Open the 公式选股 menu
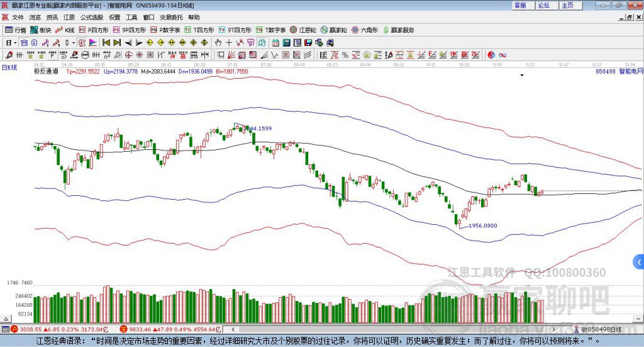 click(92, 17)
